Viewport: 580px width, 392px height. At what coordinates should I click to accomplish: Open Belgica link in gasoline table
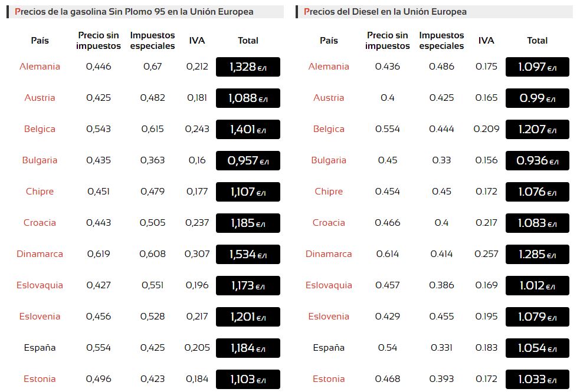tap(40, 129)
